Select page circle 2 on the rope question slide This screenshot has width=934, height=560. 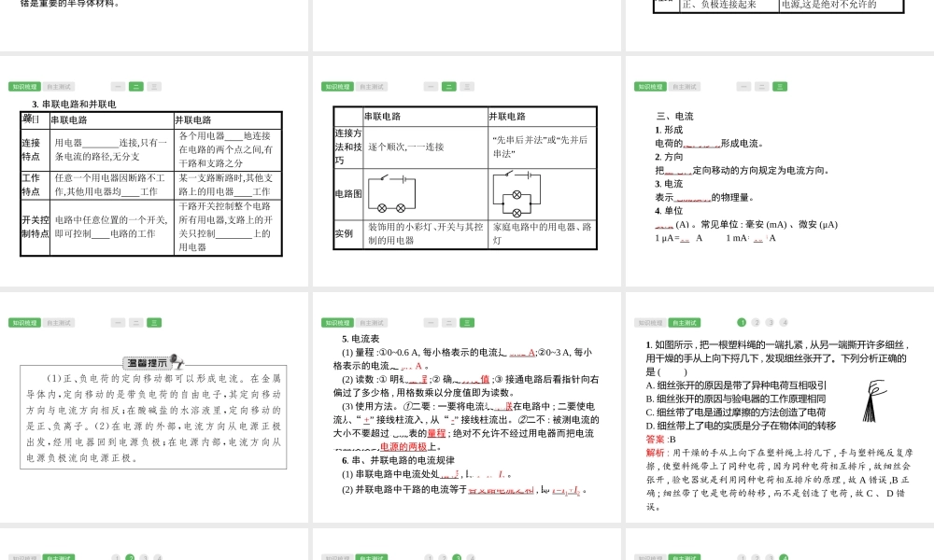(x=756, y=323)
